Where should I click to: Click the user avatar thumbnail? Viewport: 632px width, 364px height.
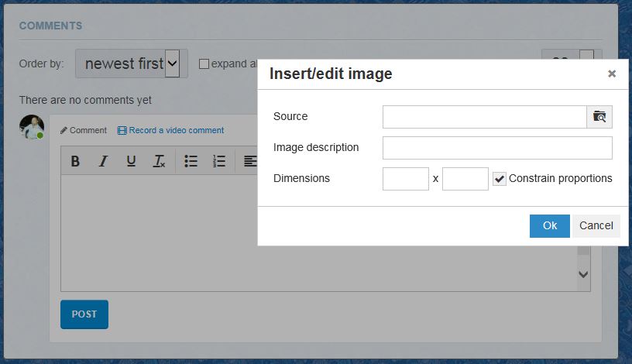pos(32,127)
